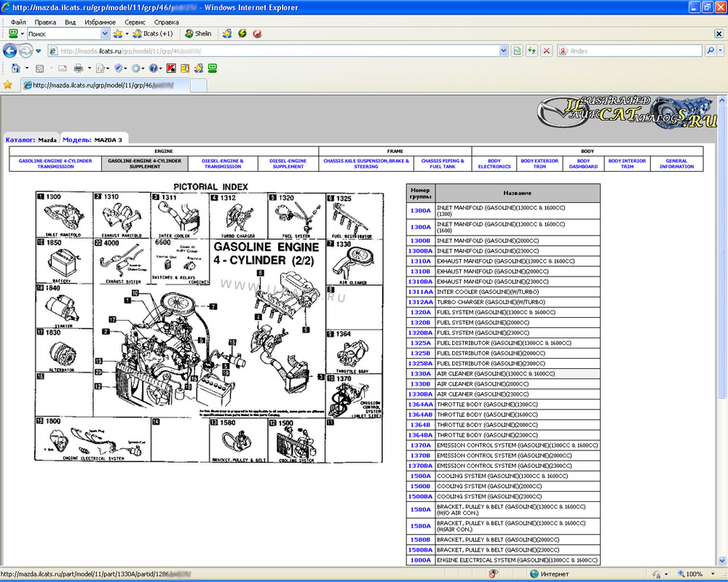Stop loading with the red X button
The image size is (728, 582).
coord(547,51)
